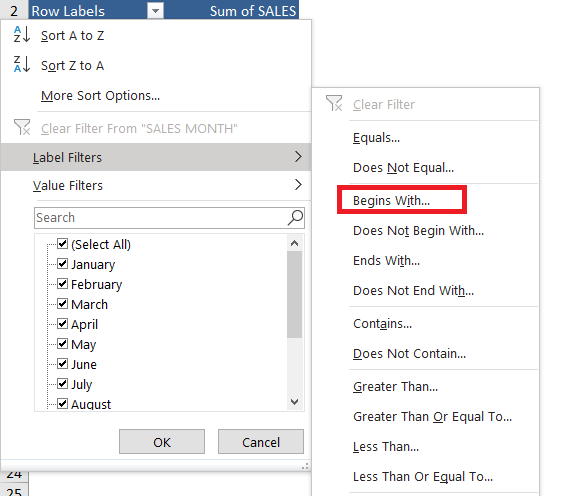
Task: Click the scroll down arrow in month list
Action: coord(295,402)
